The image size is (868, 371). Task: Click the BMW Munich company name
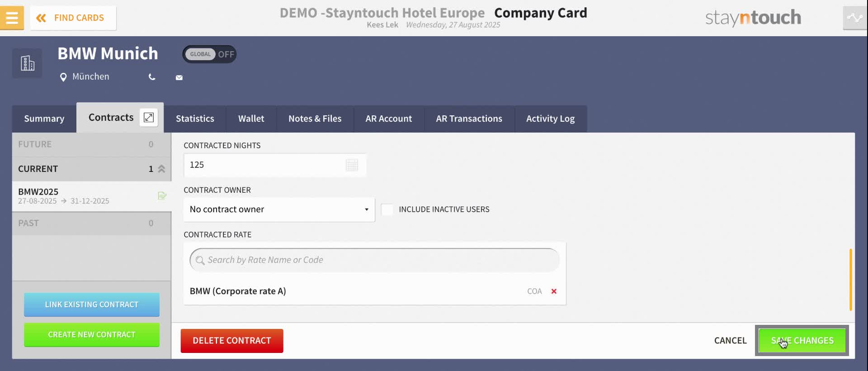[108, 53]
